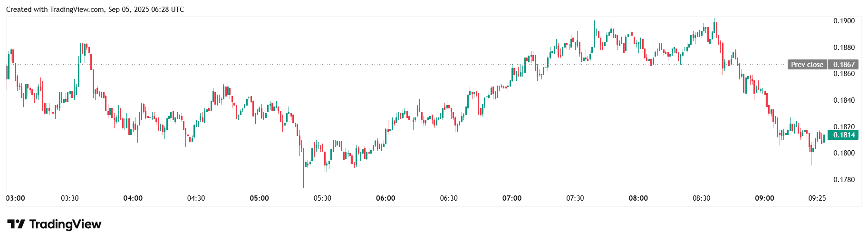868x242 pixels.
Task: Select the 0.1780 price scale label
Action: tap(844, 180)
